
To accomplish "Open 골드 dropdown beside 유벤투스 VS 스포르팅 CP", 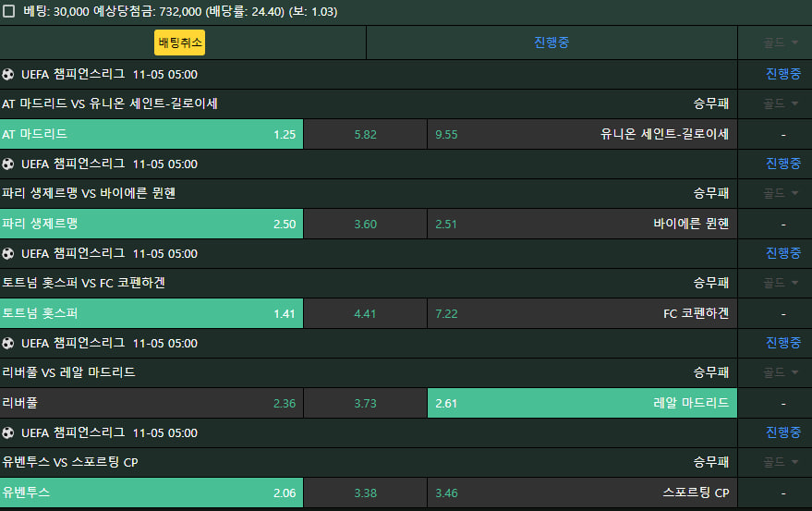I will point(781,462).
